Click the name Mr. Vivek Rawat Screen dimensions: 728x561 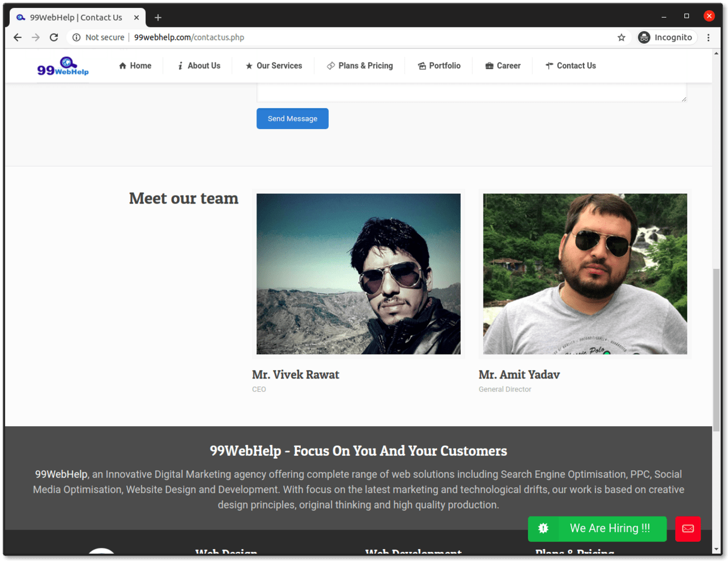click(295, 375)
